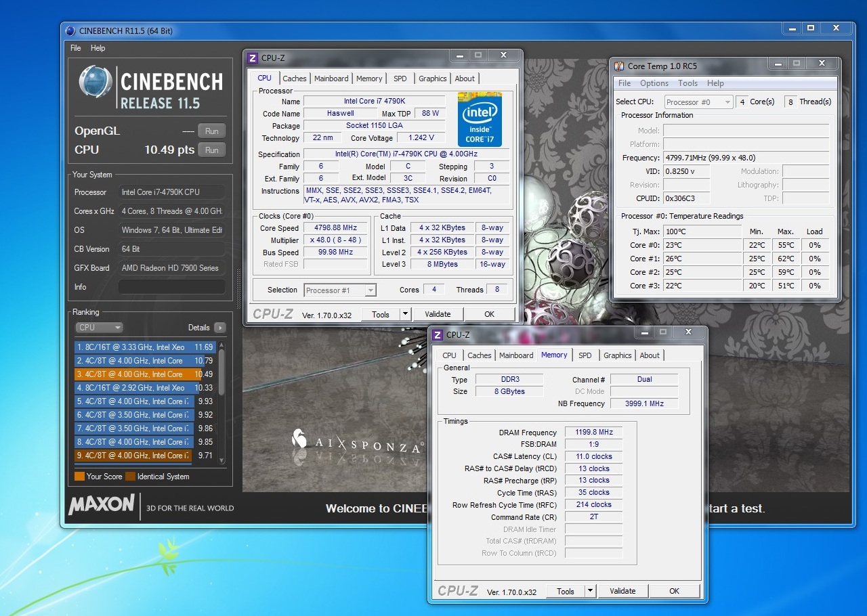Select ranking row 1 8C/16T @ 3.33 GHz
The height and width of the screenshot is (616, 867).
145,347
